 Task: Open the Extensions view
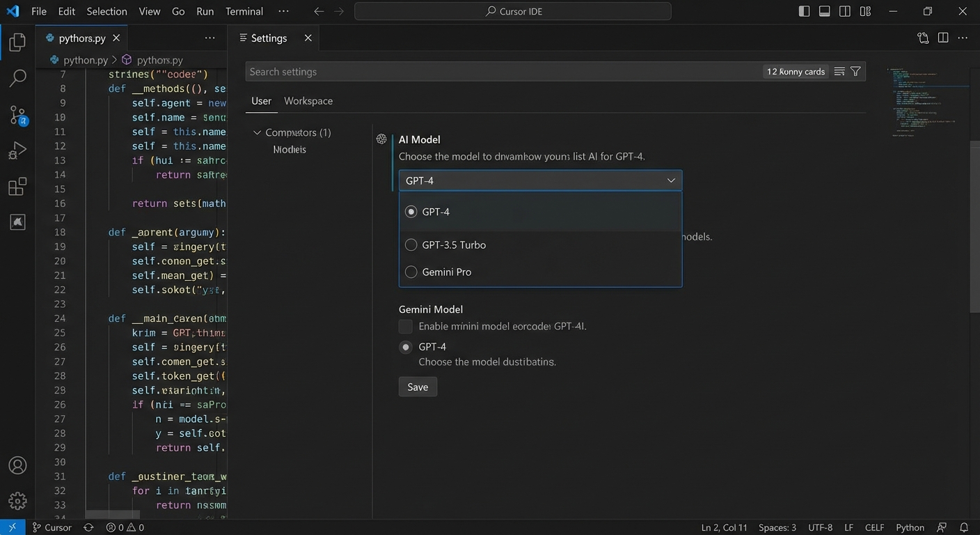point(17,187)
